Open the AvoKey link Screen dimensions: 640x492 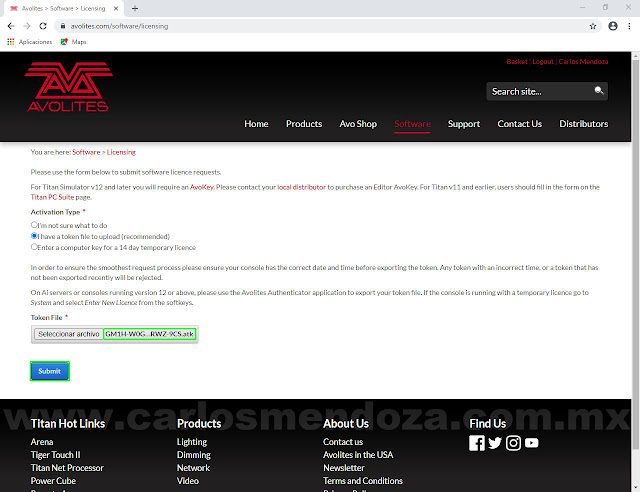(202, 187)
